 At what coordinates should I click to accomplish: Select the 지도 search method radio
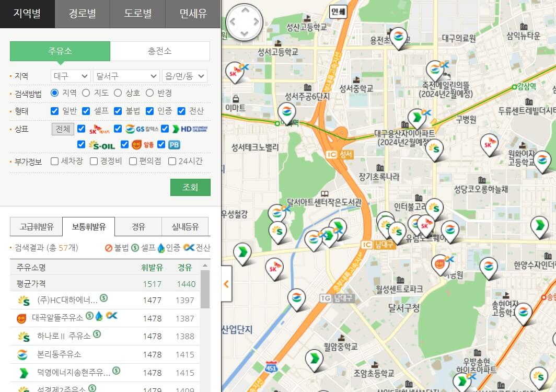(86, 93)
